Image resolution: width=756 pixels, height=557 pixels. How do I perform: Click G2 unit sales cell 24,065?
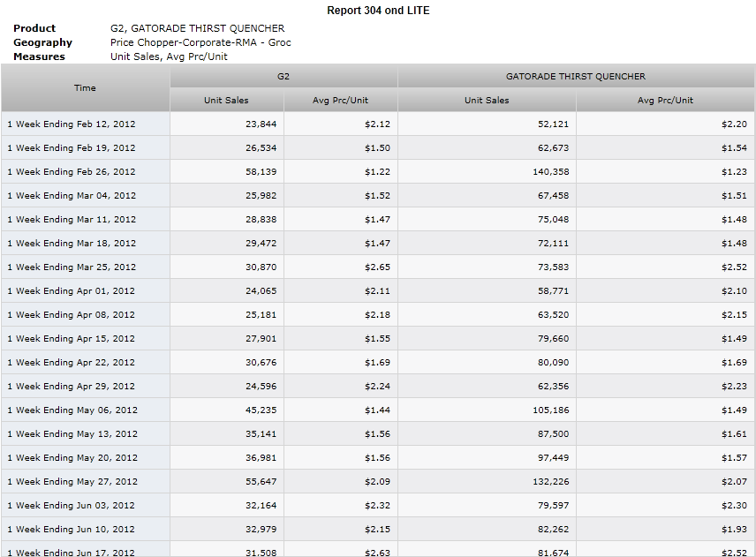[x=227, y=291]
